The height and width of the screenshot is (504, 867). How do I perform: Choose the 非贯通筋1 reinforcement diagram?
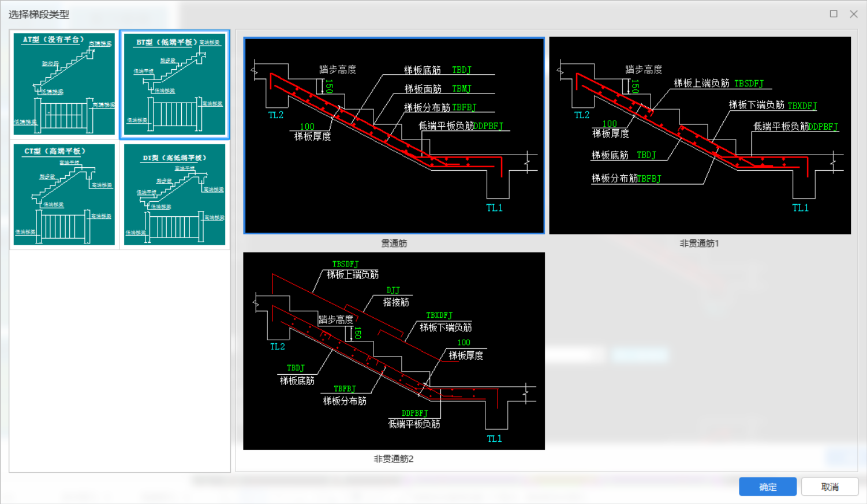700,136
